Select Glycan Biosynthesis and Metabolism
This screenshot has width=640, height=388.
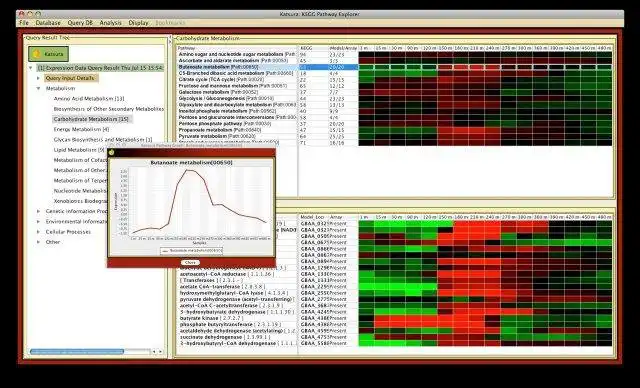point(103,140)
